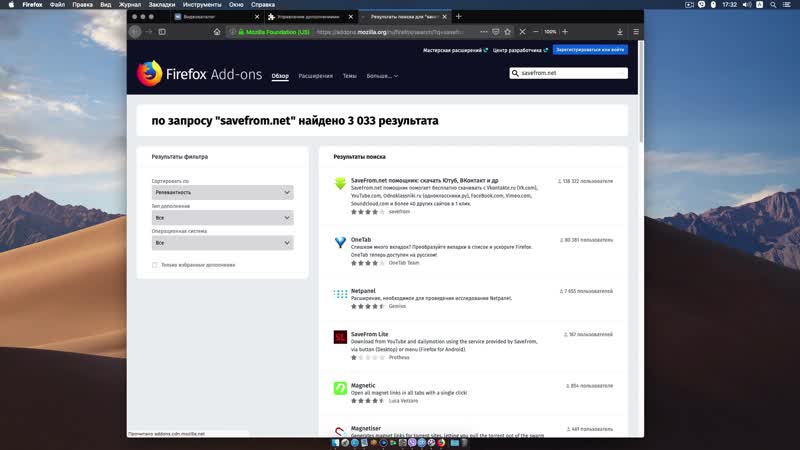Switch to the first browser tab
The image size is (800, 450).
214,17
